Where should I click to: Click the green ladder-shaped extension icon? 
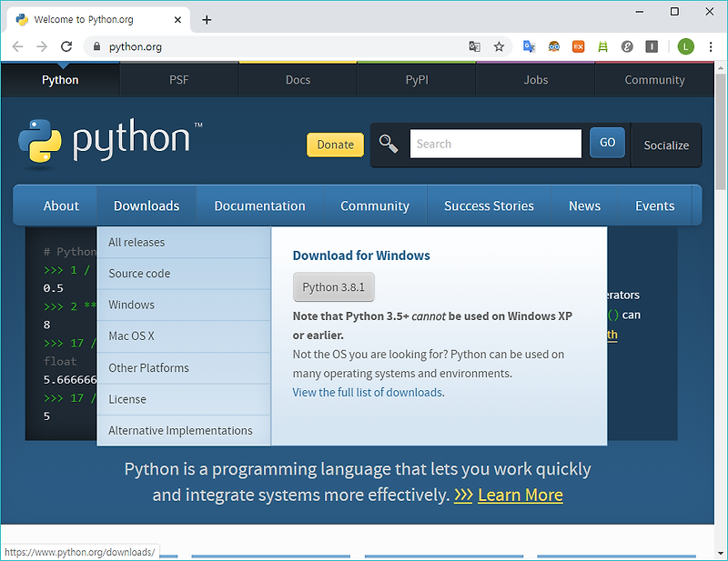click(x=602, y=46)
